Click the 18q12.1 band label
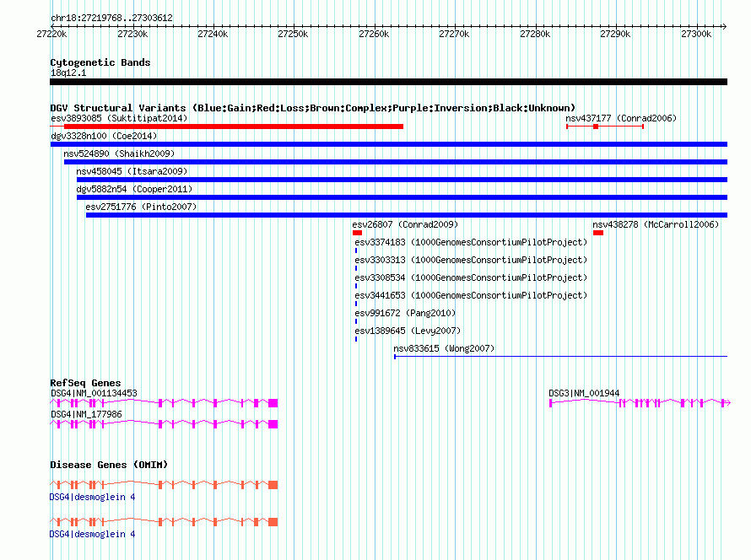Viewport: 751px width, 560px height. [x=68, y=73]
